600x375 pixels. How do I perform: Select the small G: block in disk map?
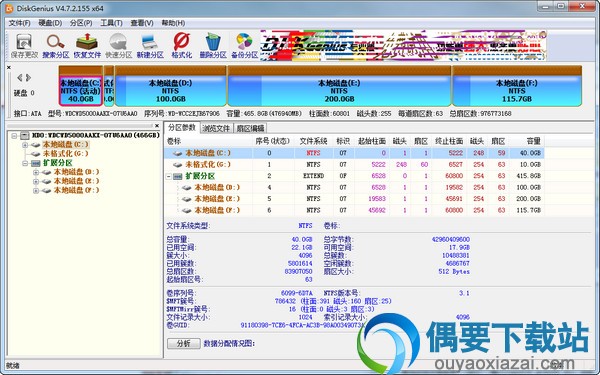(109, 86)
